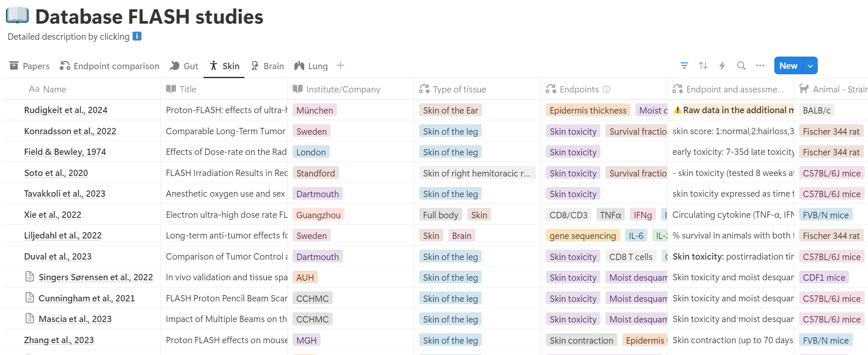Click the filter icon in the toolbar
The image size is (868, 355).
[x=684, y=66]
